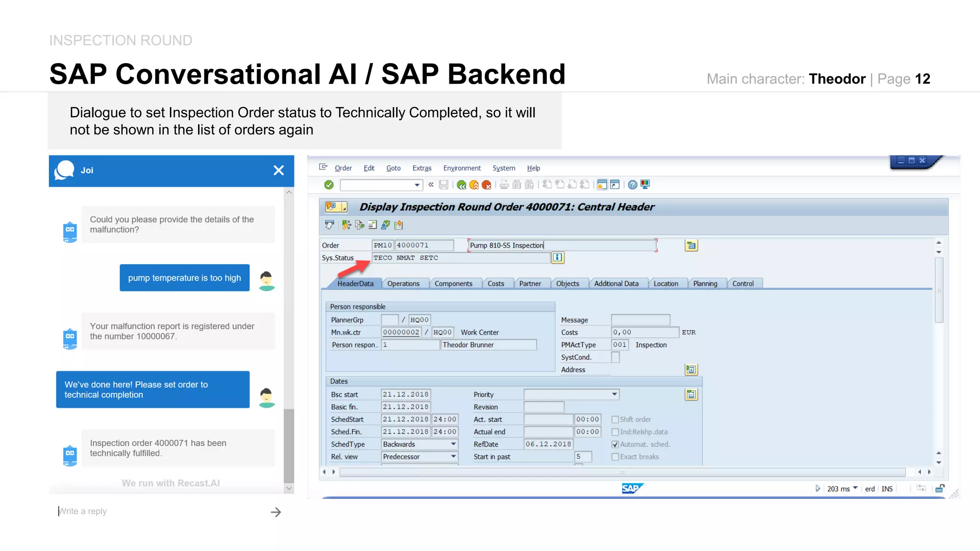Click the INS indicator in status bar
The image size is (980, 551).
pyautogui.click(x=887, y=489)
